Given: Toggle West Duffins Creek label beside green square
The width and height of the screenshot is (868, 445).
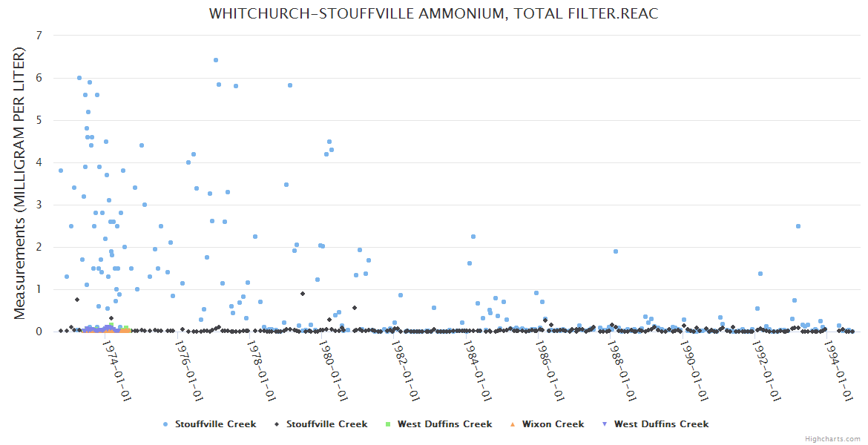Looking at the screenshot, I should [x=444, y=424].
